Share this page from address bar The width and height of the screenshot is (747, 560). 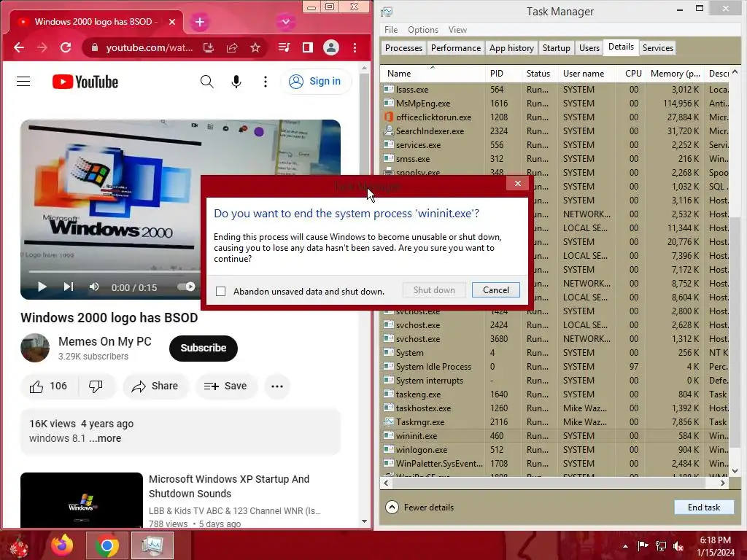[232, 47]
